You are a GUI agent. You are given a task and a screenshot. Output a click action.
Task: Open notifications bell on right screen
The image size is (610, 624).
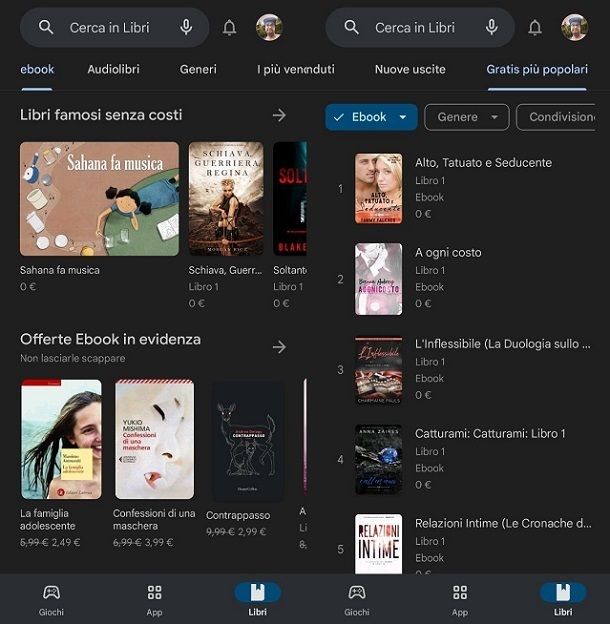535,27
